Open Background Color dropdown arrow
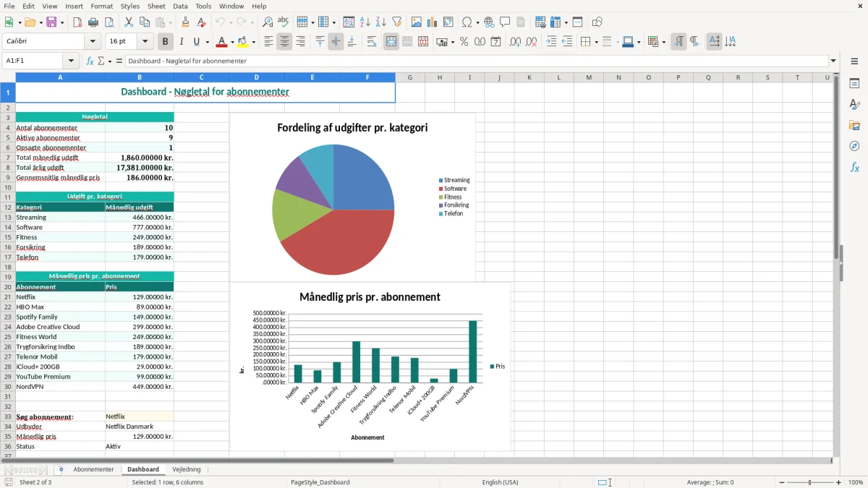This screenshot has height=488, width=868. [x=254, y=42]
